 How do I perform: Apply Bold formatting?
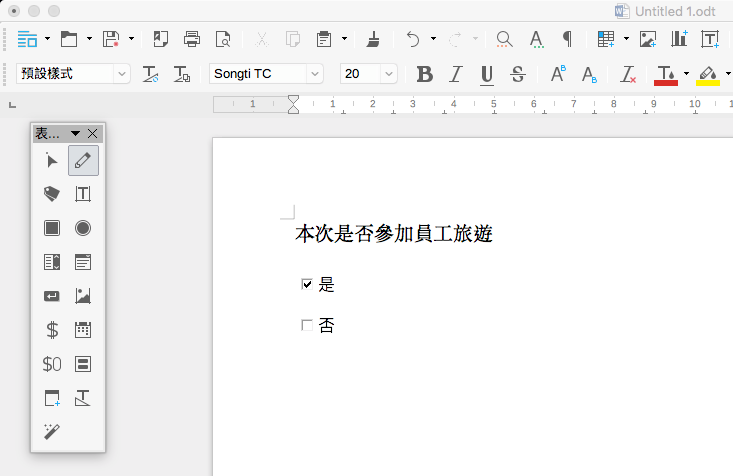(424, 74)
